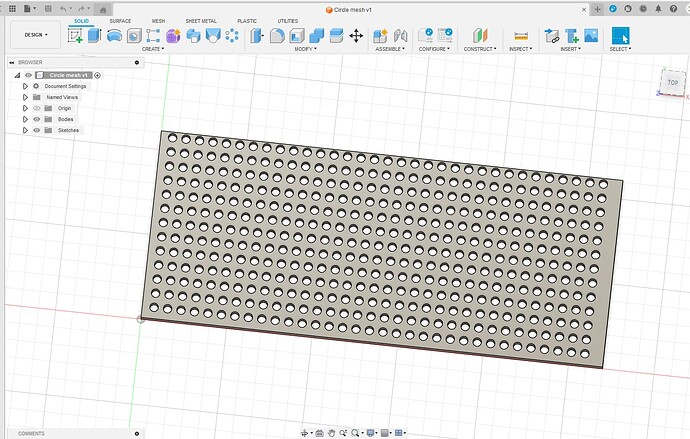Select the Revolve tool
The image size is (690, 439).
[x=114, y=36]
